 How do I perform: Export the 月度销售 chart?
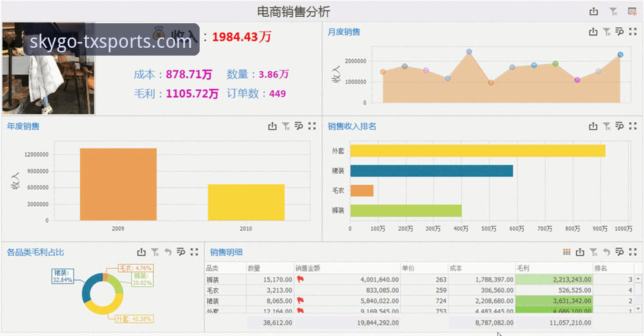593,32
